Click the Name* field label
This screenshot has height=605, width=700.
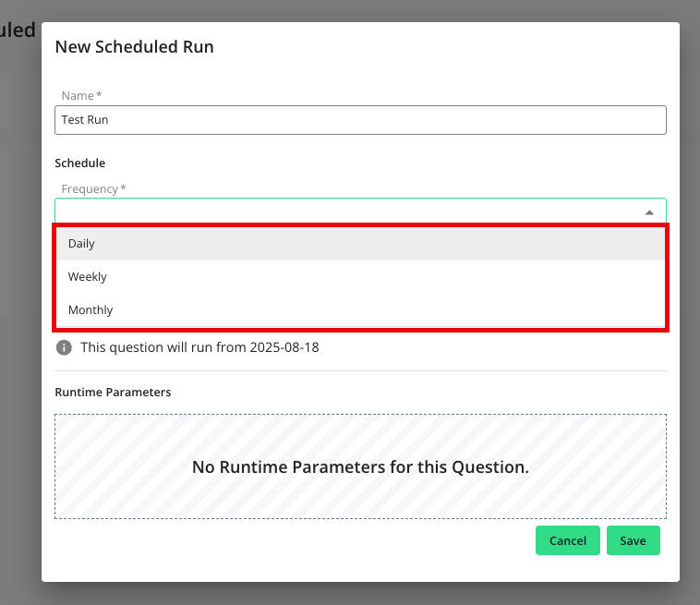point(81,95)
